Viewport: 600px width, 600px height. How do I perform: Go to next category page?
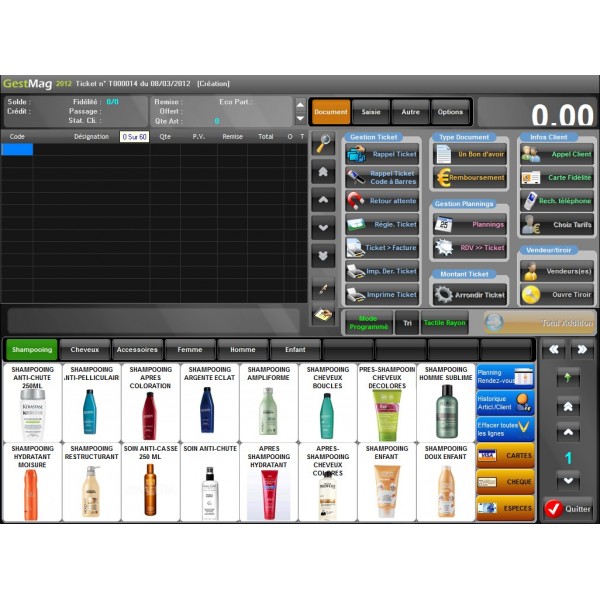coord(582,349)
